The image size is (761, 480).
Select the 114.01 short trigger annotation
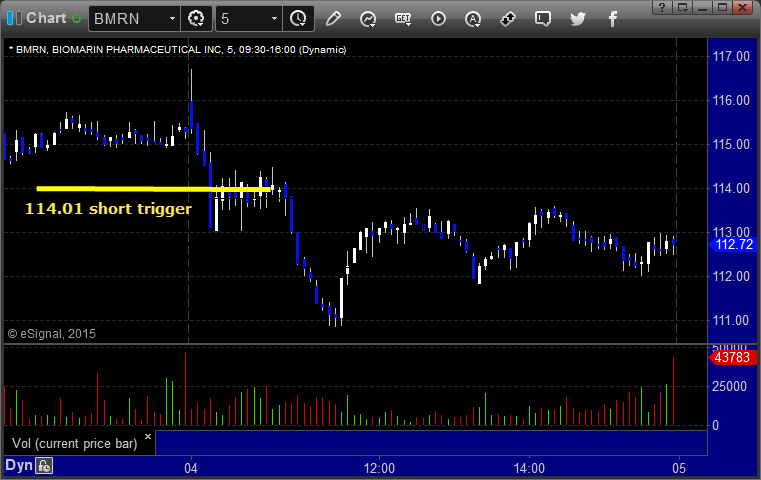(108, 209)
